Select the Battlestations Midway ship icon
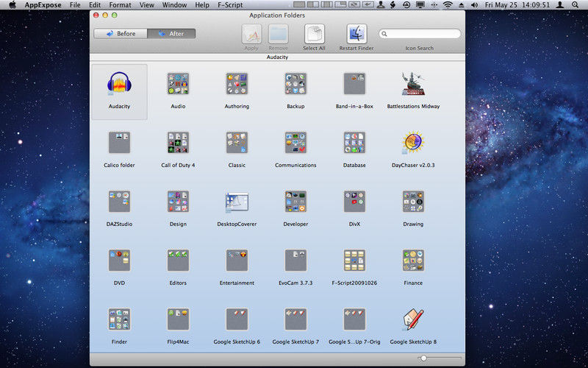The image size is (588, 368). [x=413, y=83]
